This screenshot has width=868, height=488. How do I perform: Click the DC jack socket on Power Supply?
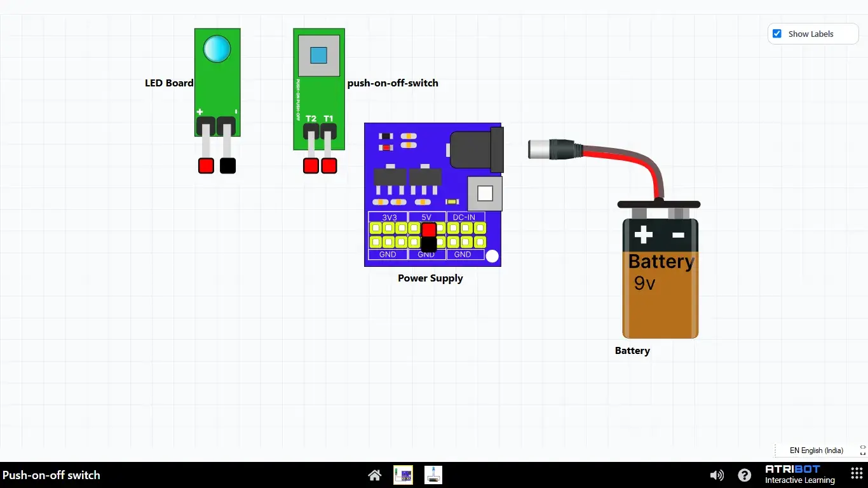(x=477, y=151)
